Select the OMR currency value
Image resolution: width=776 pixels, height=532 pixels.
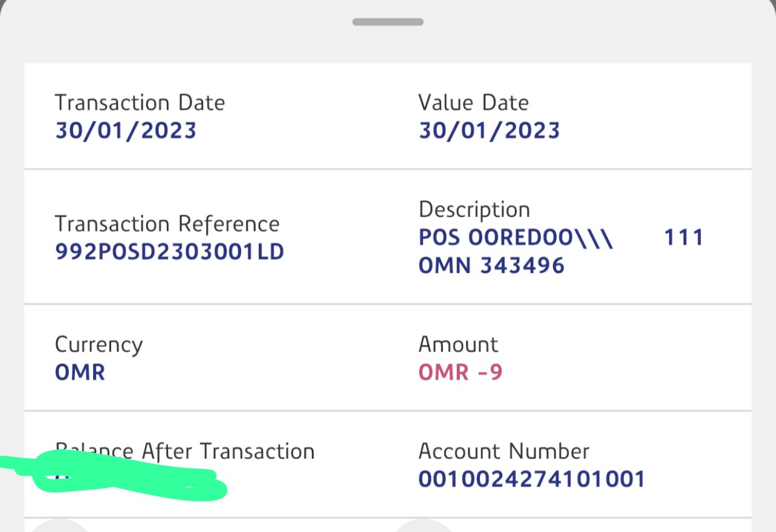coord(80,372)
